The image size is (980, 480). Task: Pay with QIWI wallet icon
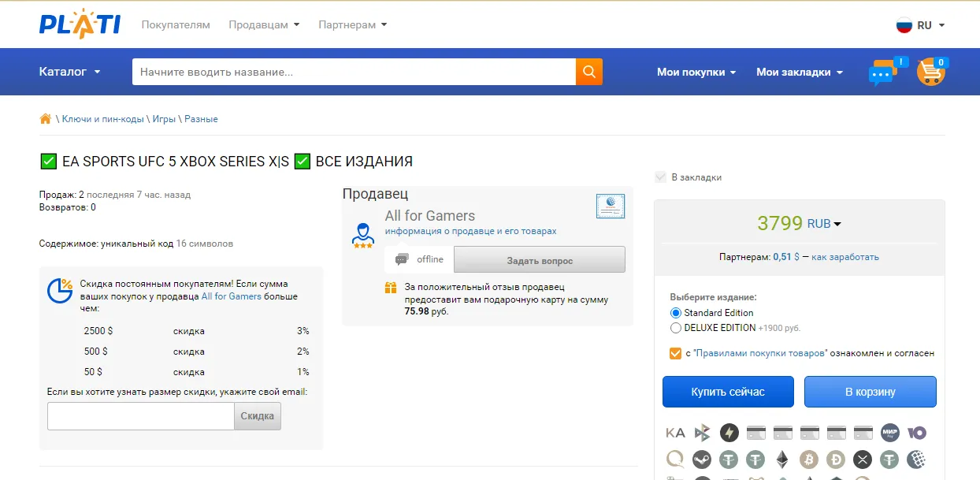click(x=675, y=459)
